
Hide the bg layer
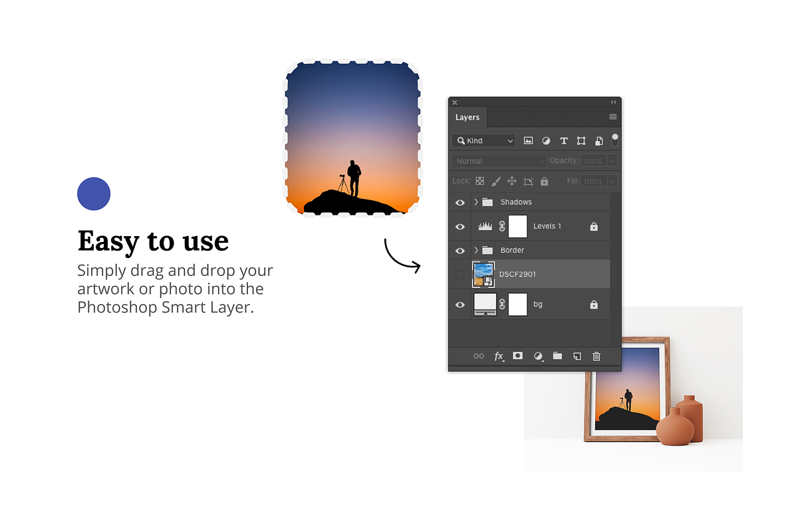(460, 305)
